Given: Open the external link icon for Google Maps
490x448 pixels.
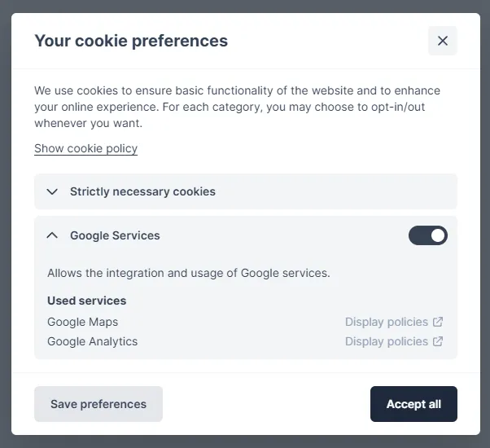Looking at the screenshot, I should [x=438, y=322].
